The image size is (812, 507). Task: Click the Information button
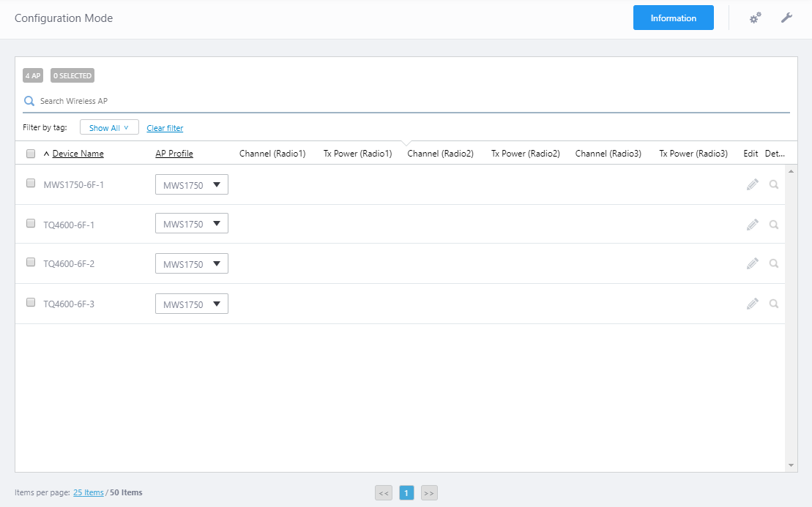673,18
